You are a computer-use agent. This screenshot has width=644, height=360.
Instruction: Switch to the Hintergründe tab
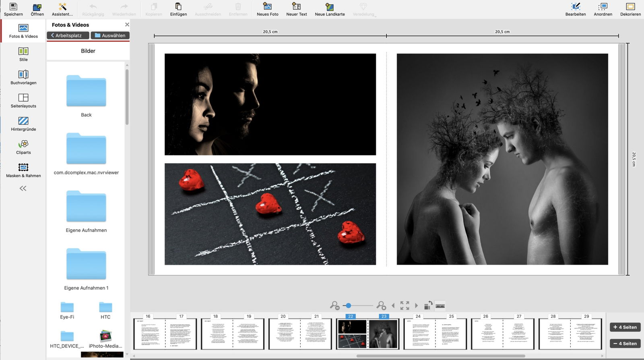coord(23,124)
